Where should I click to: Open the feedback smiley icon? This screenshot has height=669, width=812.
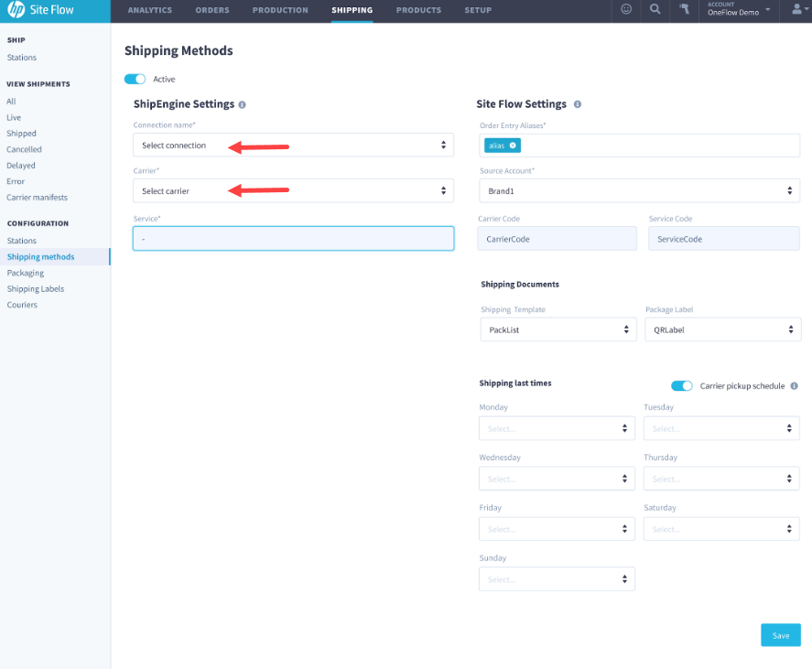[x=625, y=10]
